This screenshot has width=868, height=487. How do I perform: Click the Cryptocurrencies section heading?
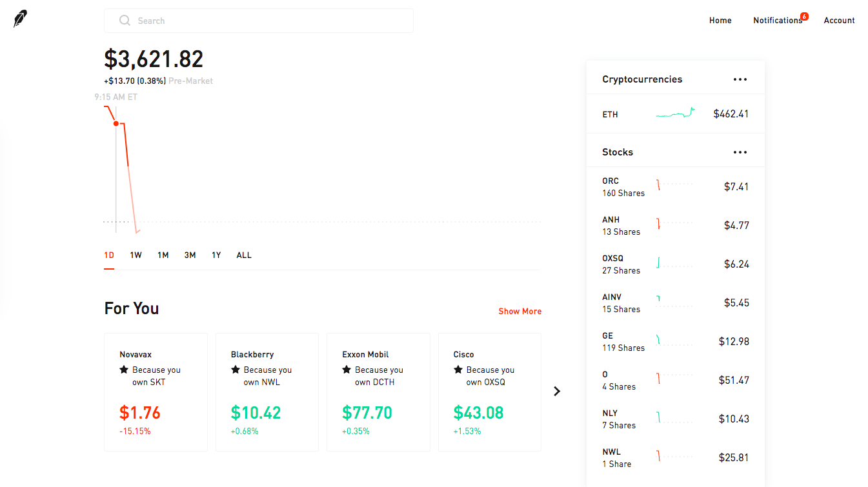tap(642, 79)
